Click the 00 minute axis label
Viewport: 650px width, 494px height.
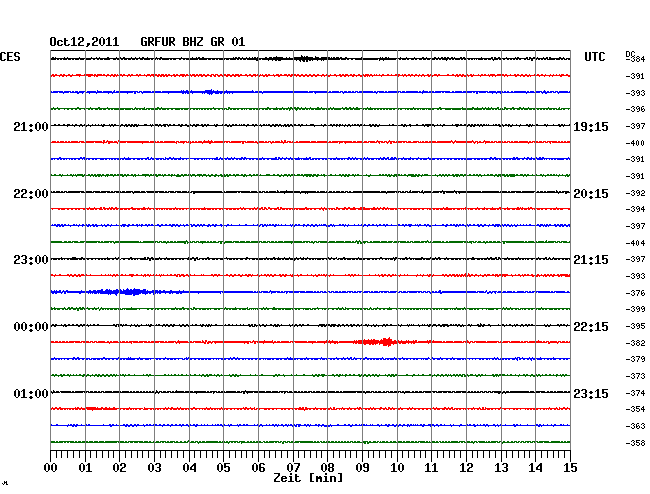(x=51, y=468)
